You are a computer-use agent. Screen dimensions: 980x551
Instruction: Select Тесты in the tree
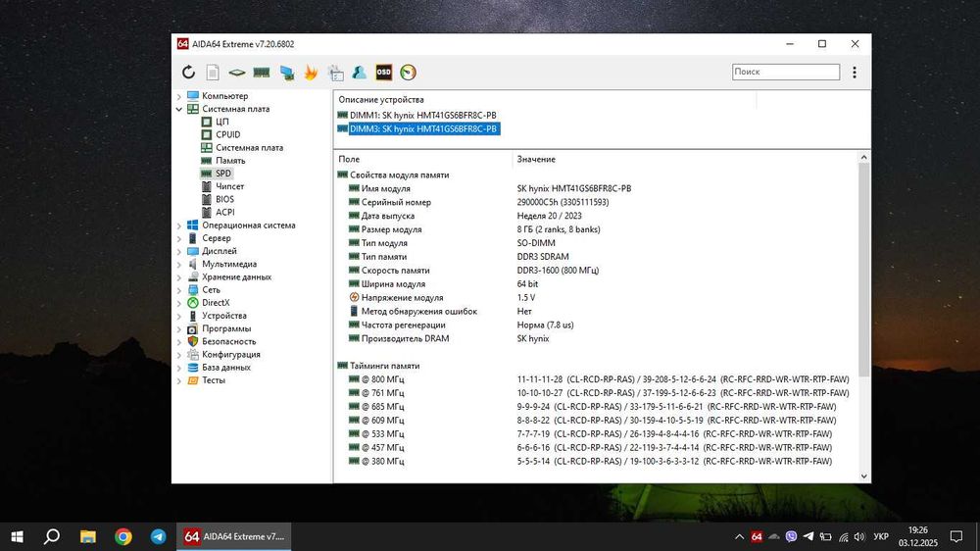click(x=213, y=380)
